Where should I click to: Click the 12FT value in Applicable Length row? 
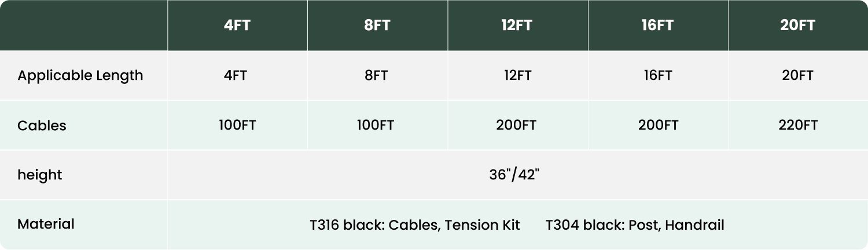[x=517, y=76]
